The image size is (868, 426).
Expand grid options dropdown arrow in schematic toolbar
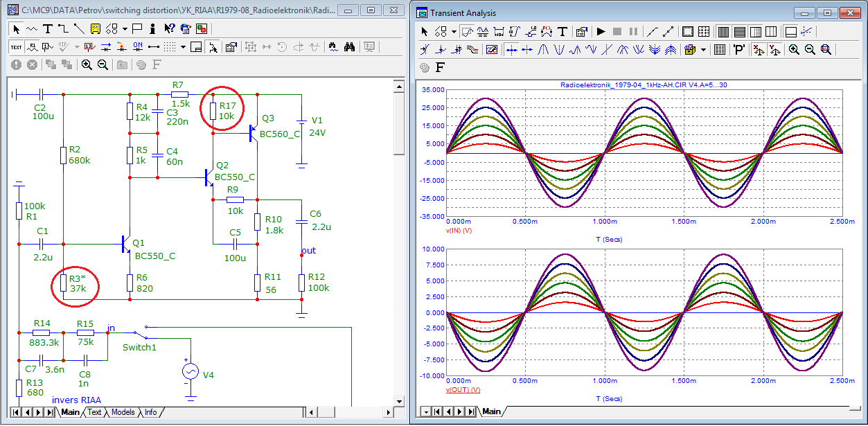[x=183, y=47]
